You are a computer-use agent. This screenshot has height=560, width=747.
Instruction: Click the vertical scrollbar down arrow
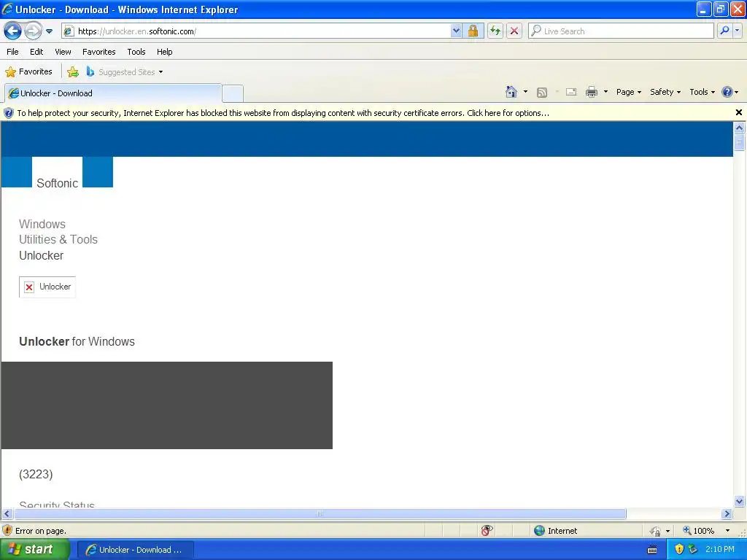(x=739, y=501)
